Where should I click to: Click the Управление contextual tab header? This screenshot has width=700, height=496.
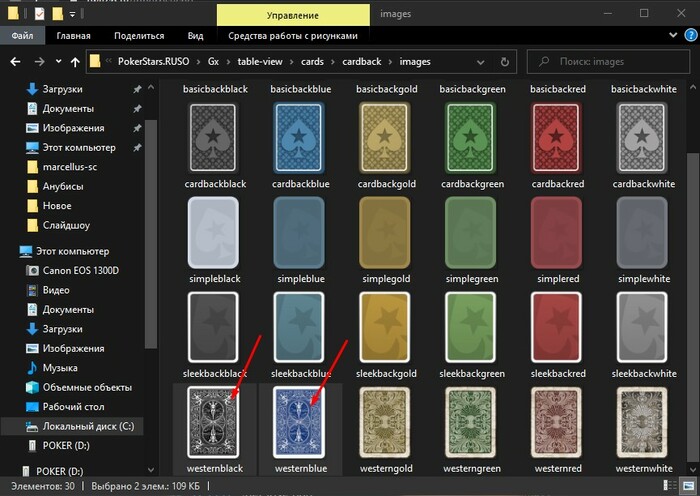pos(293,15)
